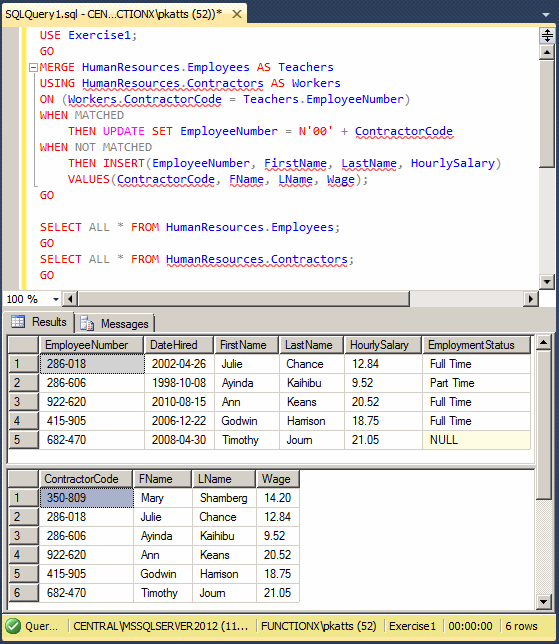The image size is (559, 644).
Task: Click the editor scroll down arrow
Action: click(x=547, y=282)
